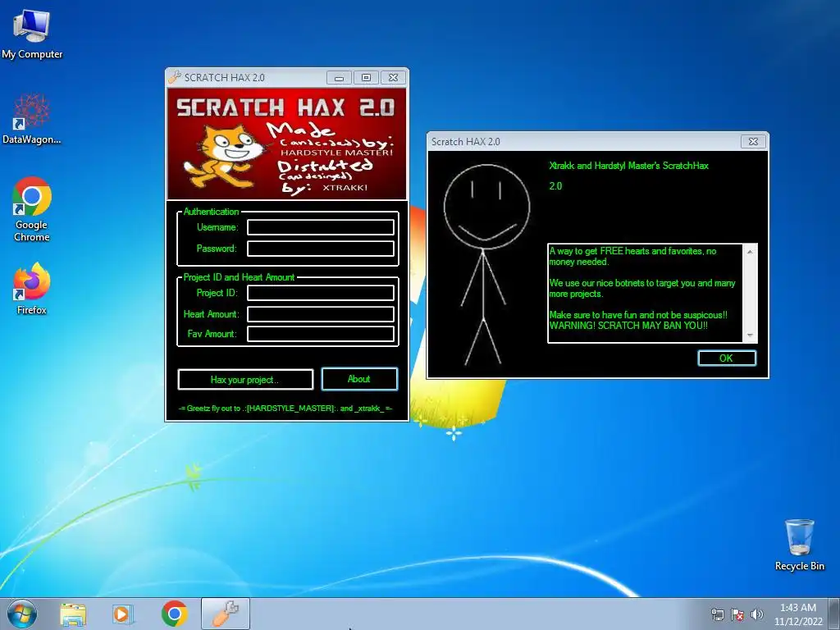Open the My Computer desktop icon
840x630 pixels.
pyautogui.click(x=32, y=34)
